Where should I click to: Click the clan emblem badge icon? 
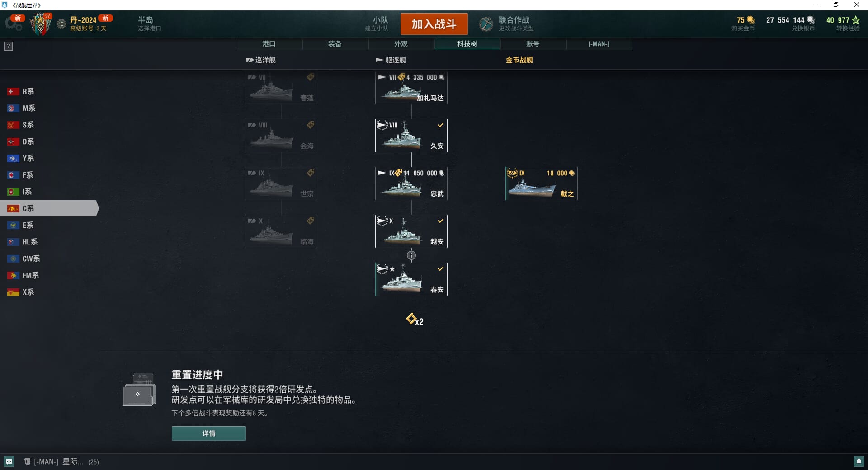click(x=41, y=24)
